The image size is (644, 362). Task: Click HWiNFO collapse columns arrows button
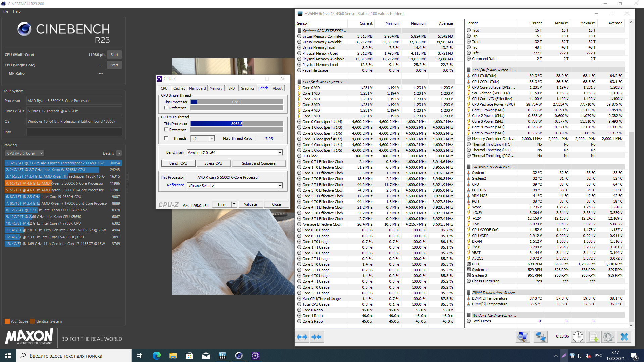pos(316,337)
